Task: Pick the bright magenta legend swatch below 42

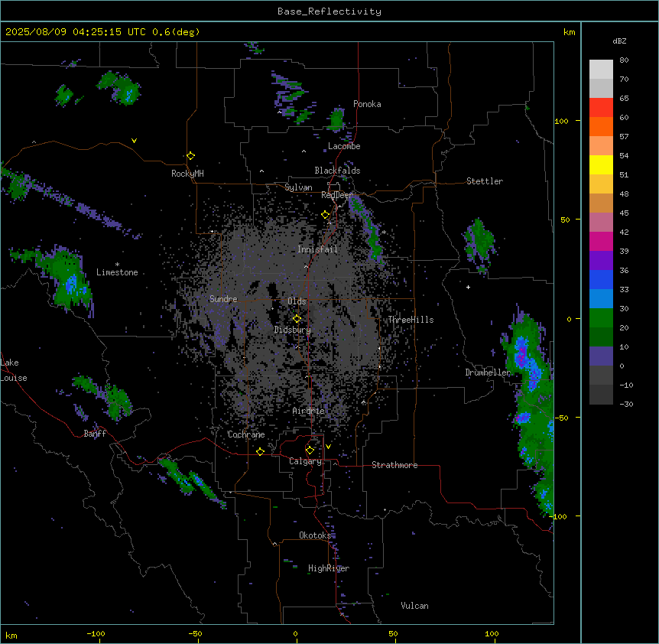Action: pos(601,241)
